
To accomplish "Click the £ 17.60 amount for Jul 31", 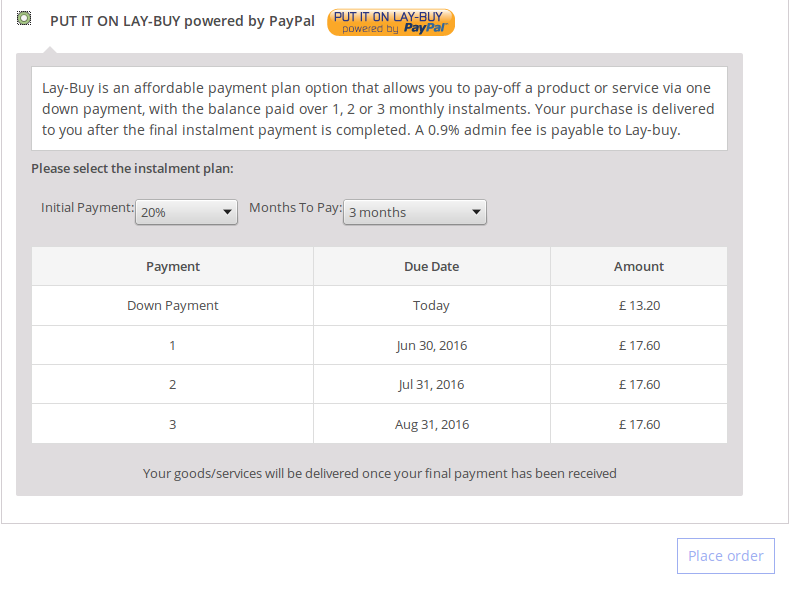I will (x=639, y=384).
